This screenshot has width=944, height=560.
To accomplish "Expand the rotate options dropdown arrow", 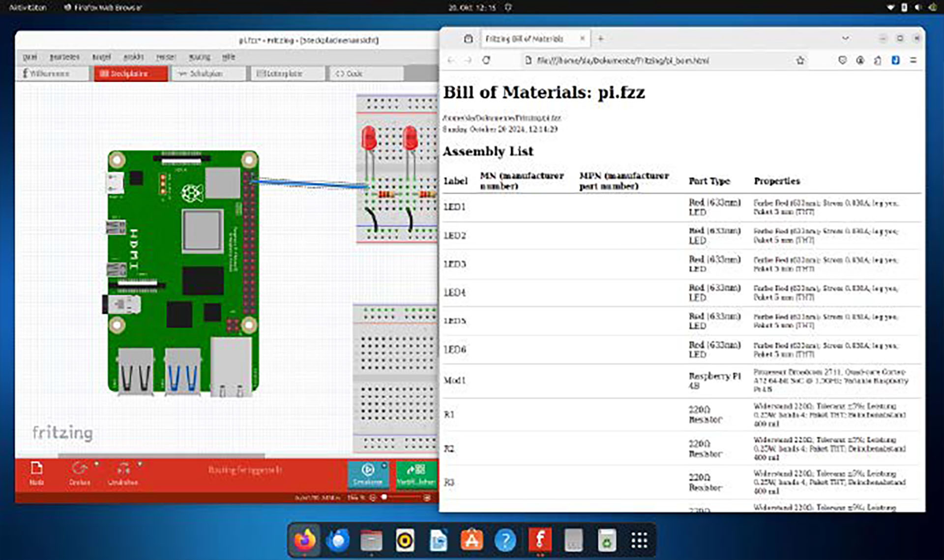I will [96, 464].
